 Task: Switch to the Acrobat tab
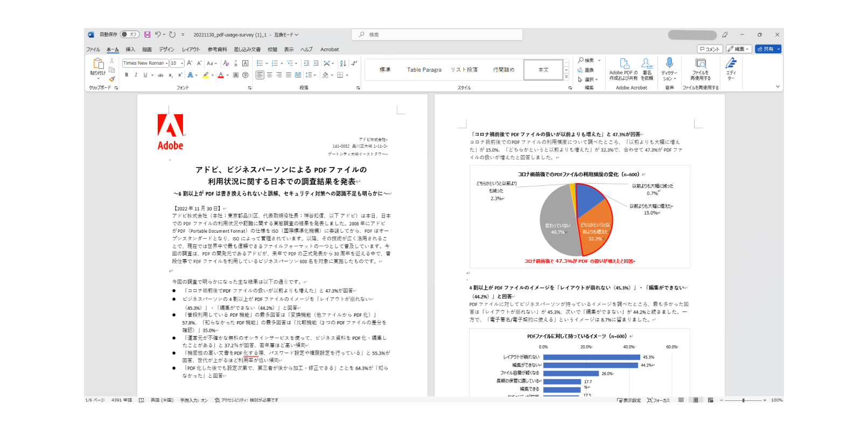point(330,50)
